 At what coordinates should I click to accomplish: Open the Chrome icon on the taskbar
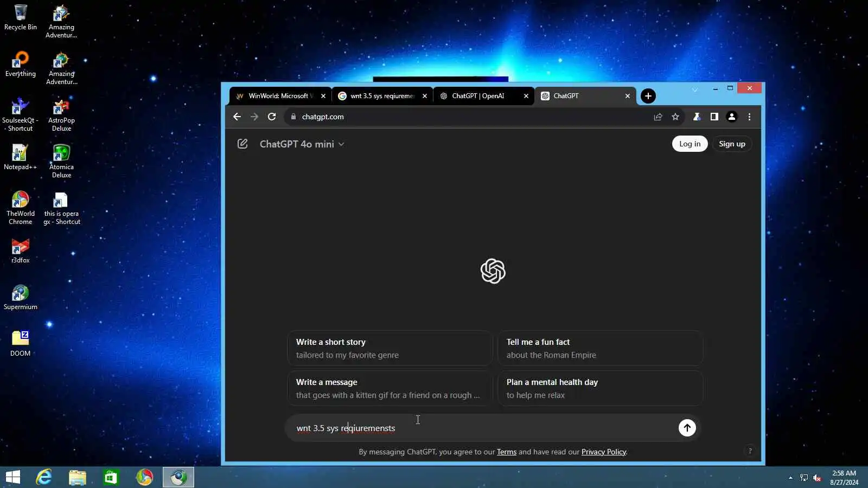[x=144, y=477]
